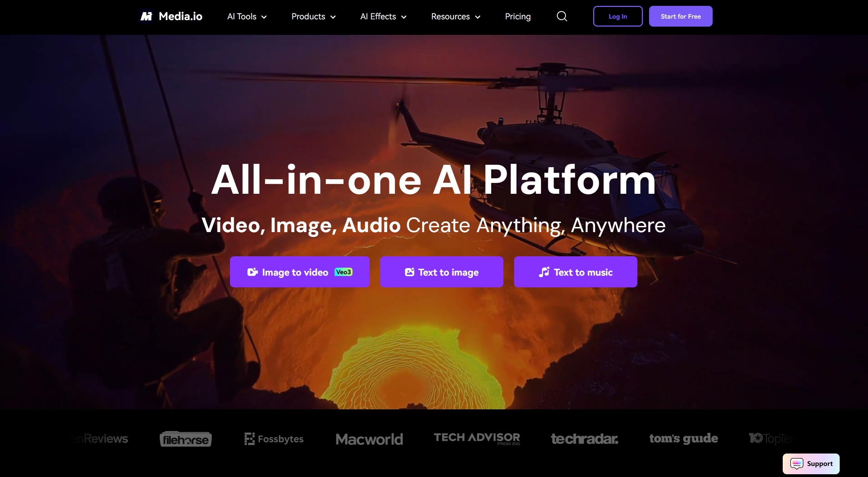Viewport: 868px width, 477px height.
Task: Expand the AI Effects dropdown chevron
Action: 404,17
